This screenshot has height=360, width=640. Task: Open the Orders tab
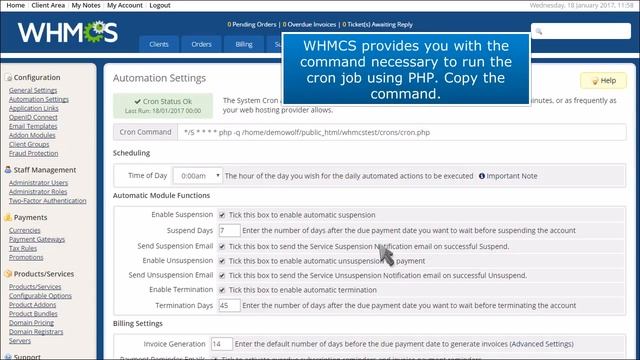(202, 44)
